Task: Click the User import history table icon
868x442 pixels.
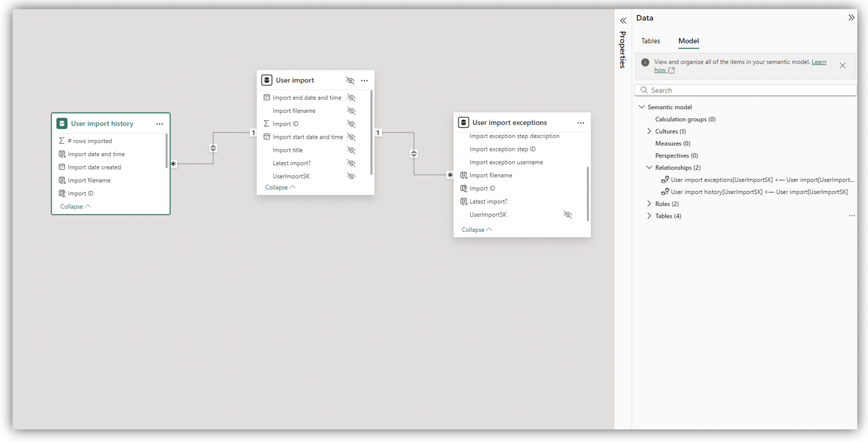Action: tap(62, 123)
